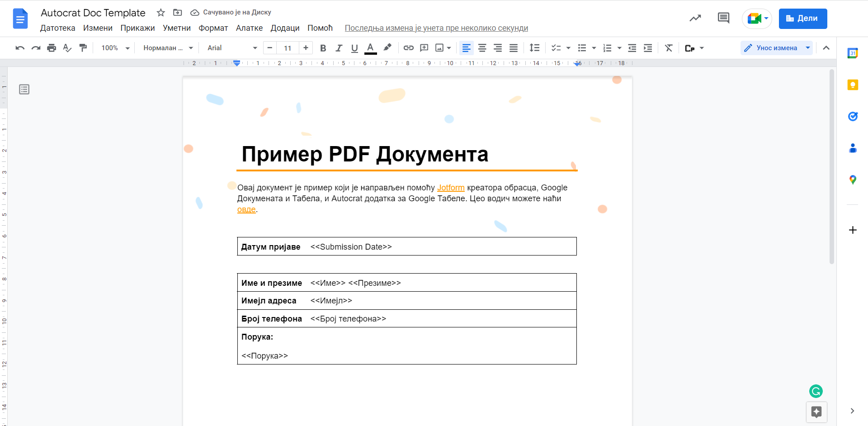Viewport: 868px width, 426px height.
Task: Start a Google Meet call
Action: (757, 19)
